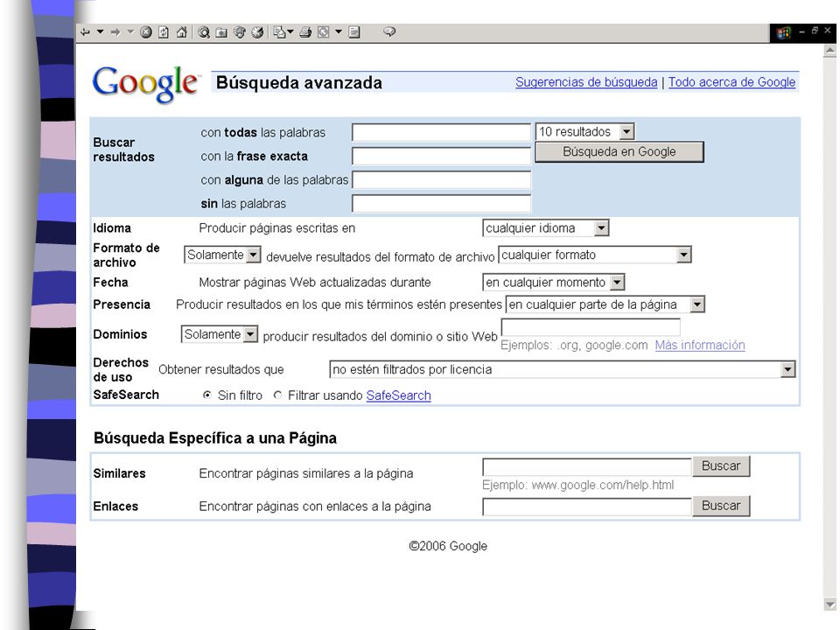Select 'Filtrar usando SafeSearch' radio button
Viewport: 840px width, 630px height.
point(277,395)
